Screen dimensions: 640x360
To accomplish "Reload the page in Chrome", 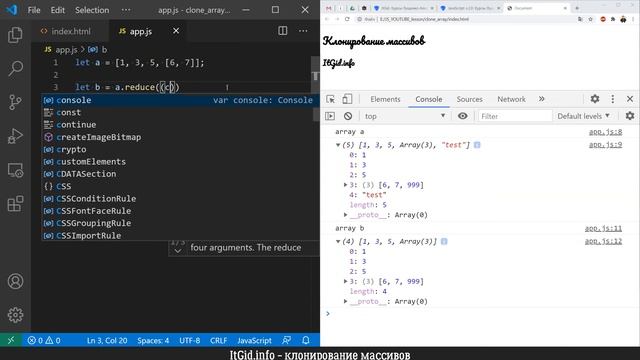I will [347, 19].
